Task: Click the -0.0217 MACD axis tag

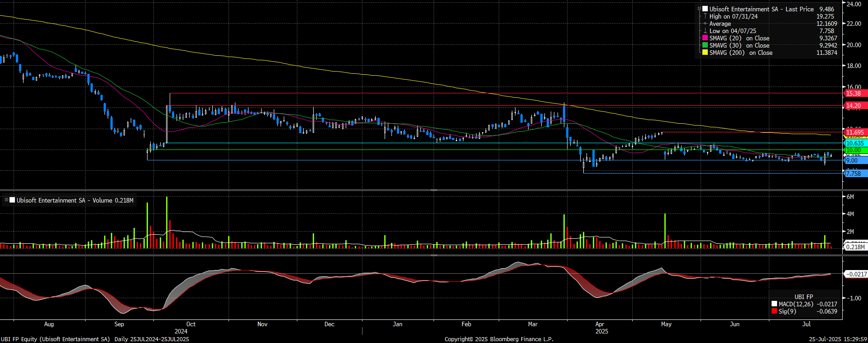Action: click(855, 274)
